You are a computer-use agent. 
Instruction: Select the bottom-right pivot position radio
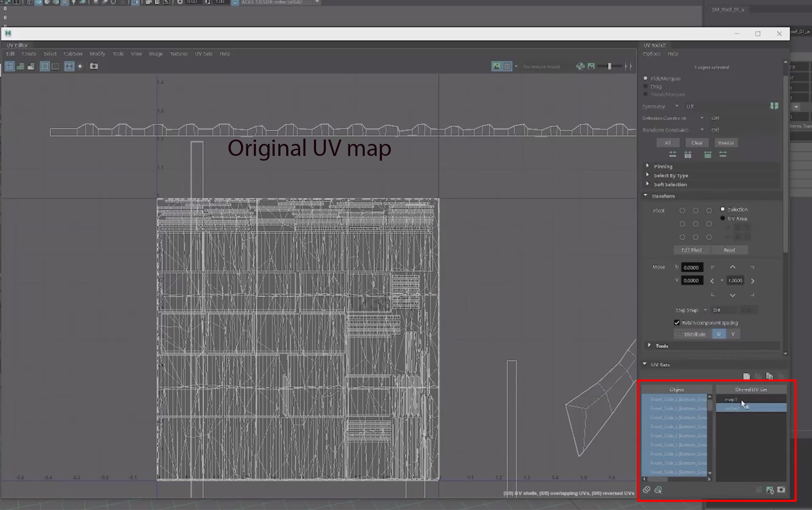tap(709, 237)
